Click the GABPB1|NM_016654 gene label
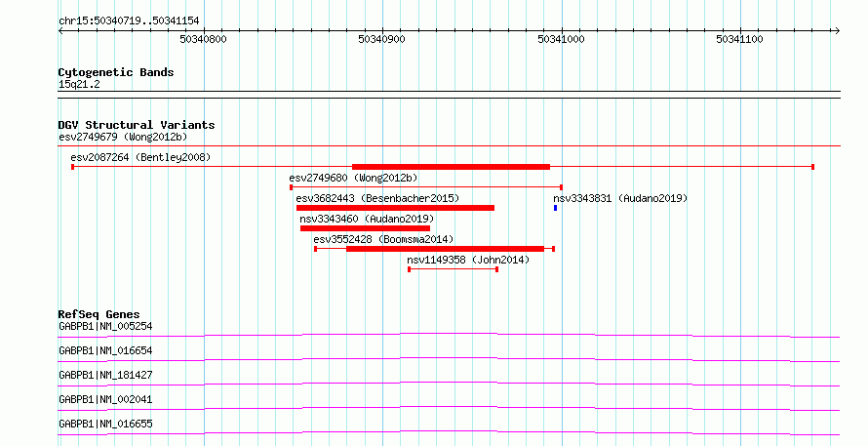The width and height of the screenshot is (868, 446). point(105,350)
